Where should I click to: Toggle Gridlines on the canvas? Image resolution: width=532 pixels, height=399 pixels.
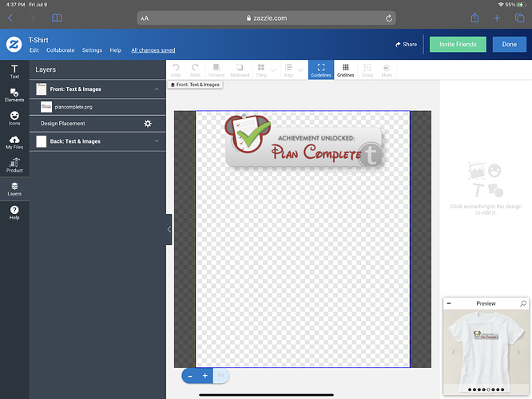(346, 70)
